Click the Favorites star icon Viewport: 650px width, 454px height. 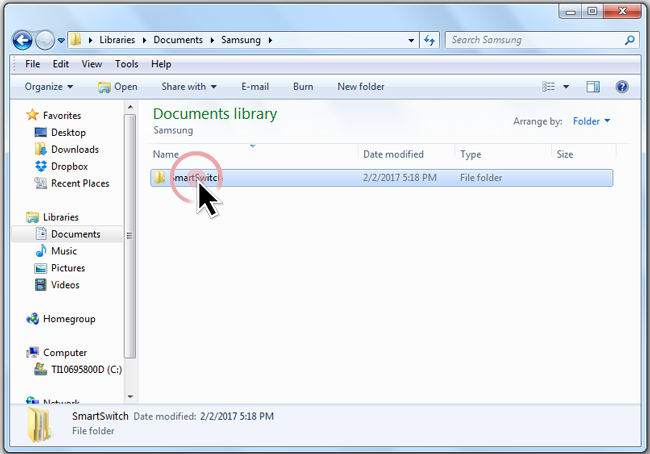[32, 115]
